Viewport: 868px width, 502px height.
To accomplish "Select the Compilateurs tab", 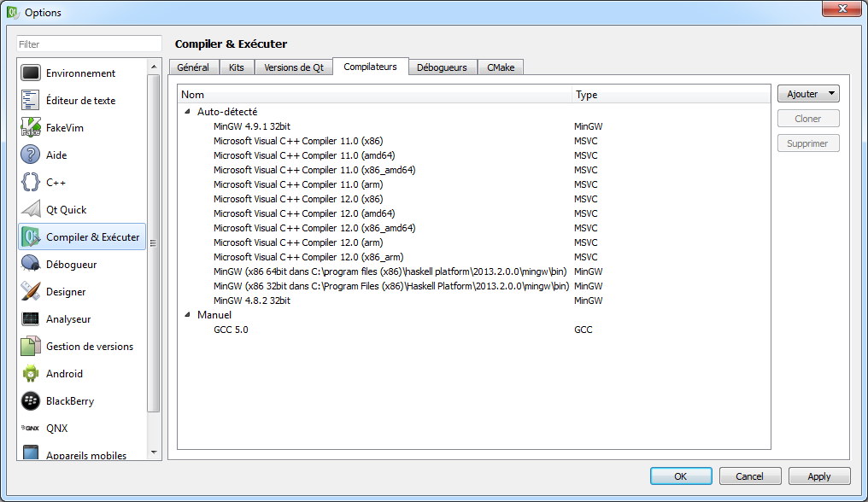I will (370, 66).
